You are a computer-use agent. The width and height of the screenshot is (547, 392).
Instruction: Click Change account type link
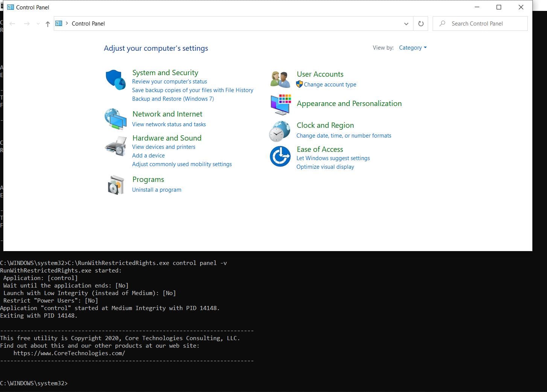pos(330,85)
